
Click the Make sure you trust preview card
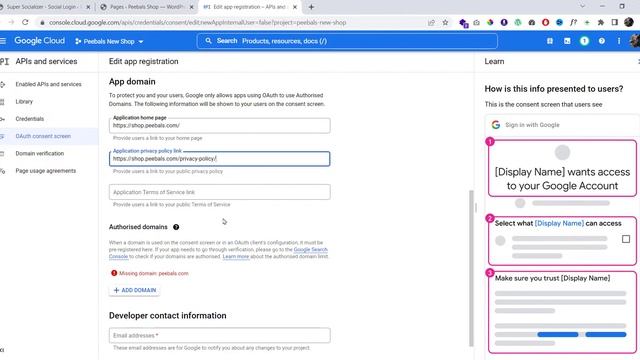pyautogui.click(x=562, y=312)
